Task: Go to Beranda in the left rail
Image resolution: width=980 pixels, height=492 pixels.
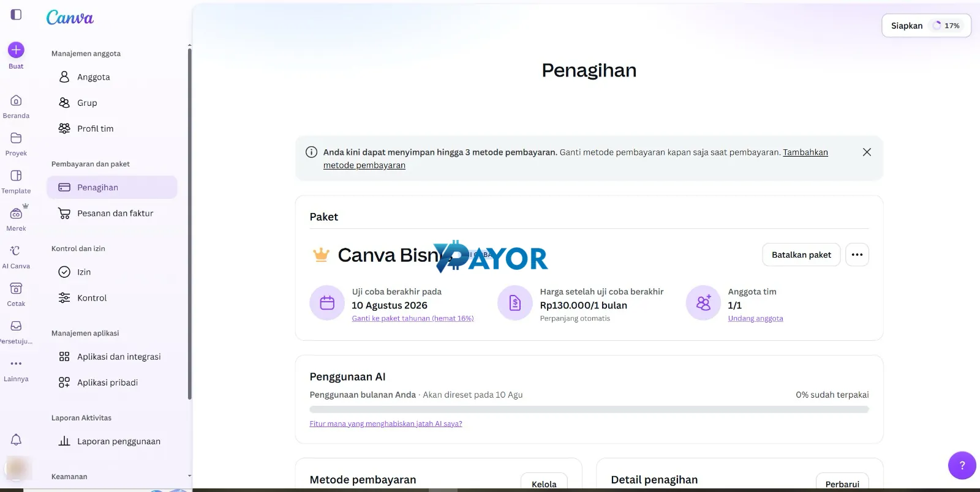Action: [x=16, y=106]
